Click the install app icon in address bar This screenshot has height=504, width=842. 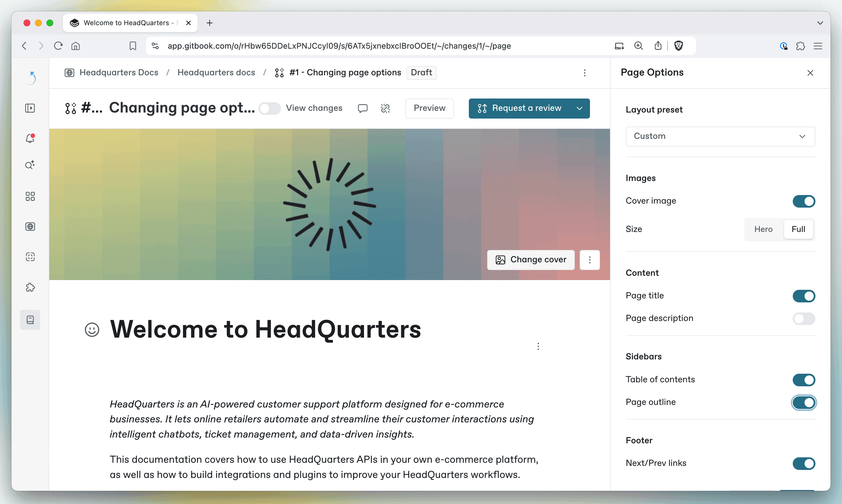(619, 46)
